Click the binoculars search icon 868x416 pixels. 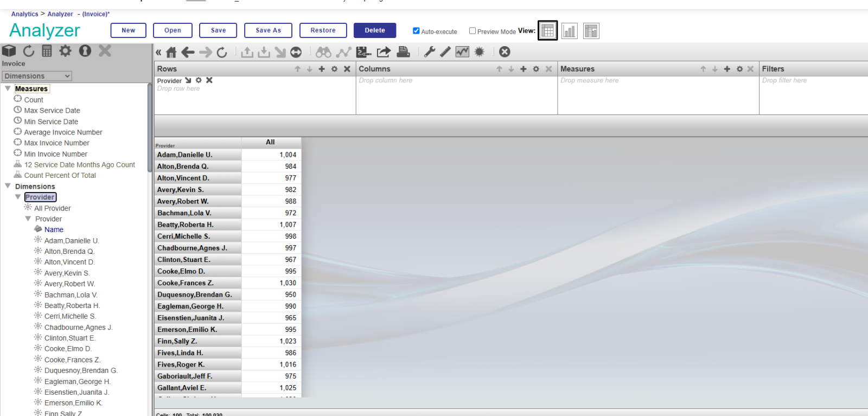tap(323, 52)
